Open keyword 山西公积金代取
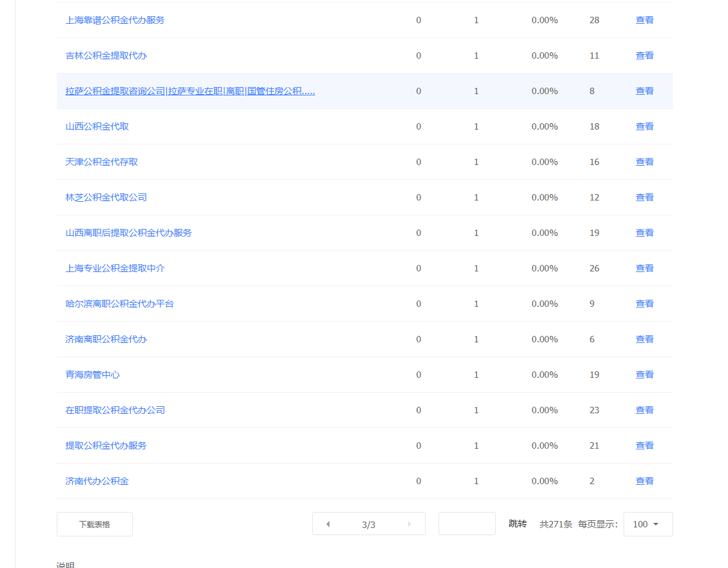728x568 pixels. pos(97,126)
